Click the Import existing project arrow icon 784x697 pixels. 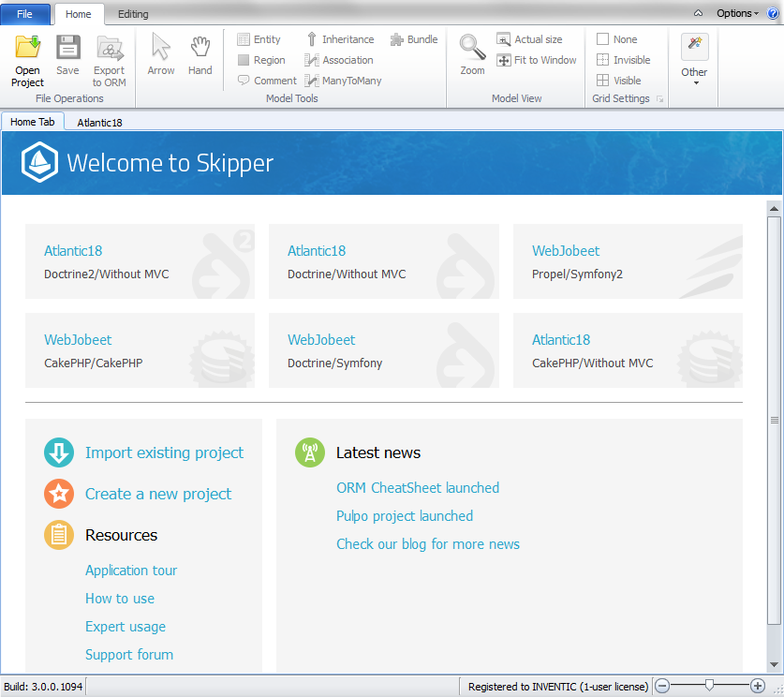tap(59, 452)
